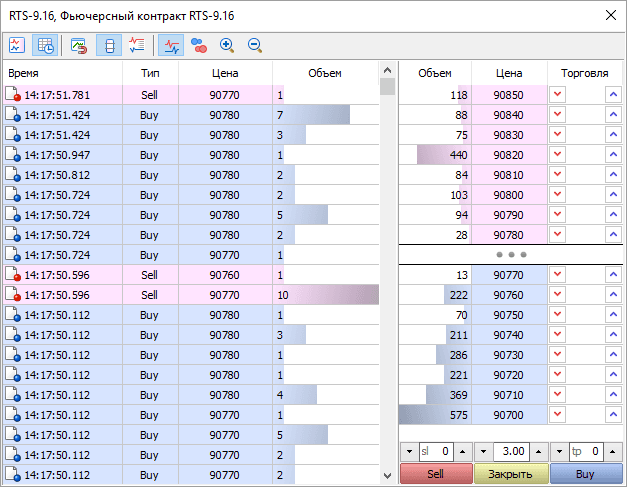Click red sell arrow at price 90850

557,95
